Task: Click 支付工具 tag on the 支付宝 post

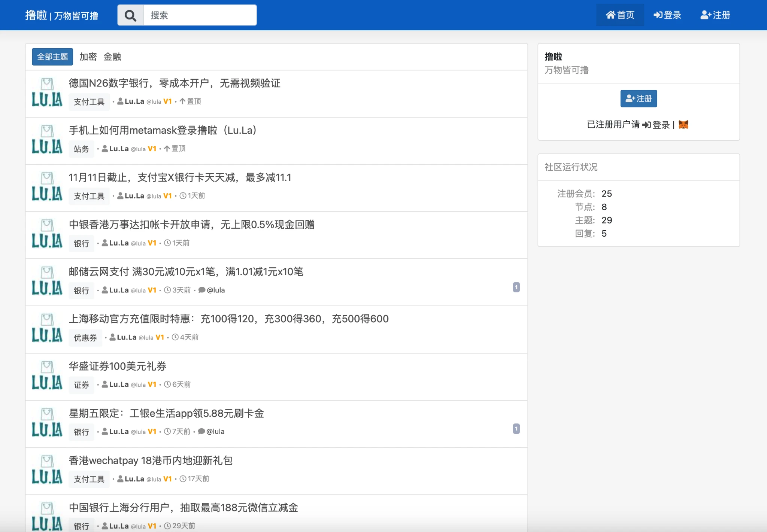Action: [x=89, y=196]
